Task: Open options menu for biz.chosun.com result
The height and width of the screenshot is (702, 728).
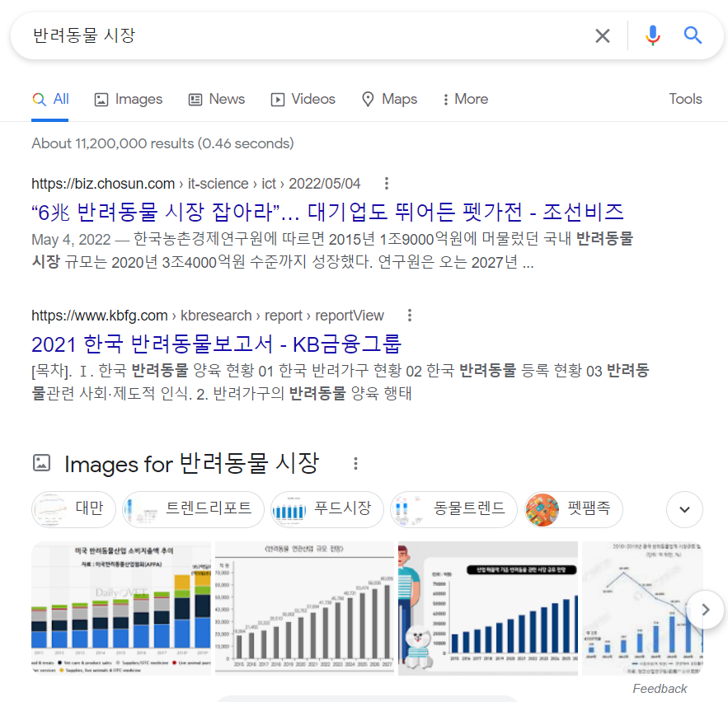Action: click(x=387, y=184)
